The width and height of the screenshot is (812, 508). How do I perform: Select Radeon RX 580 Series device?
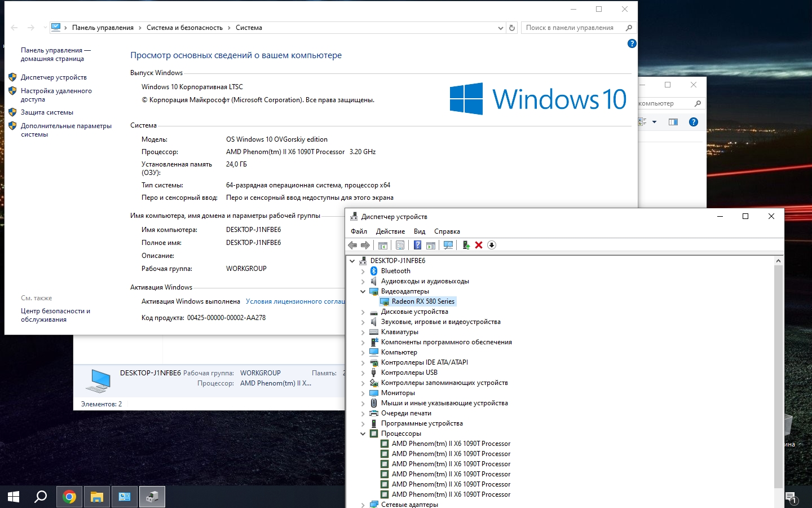coord(423,301)
